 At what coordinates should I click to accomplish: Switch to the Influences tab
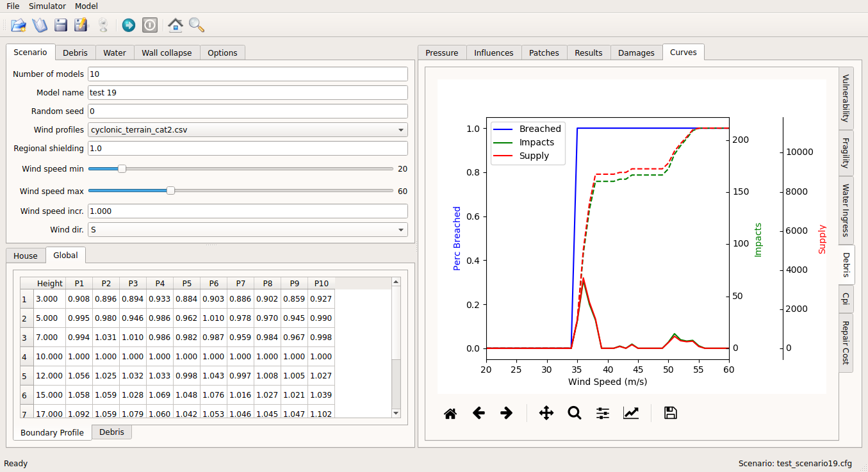pyautogui.click(x=494, y=53)
